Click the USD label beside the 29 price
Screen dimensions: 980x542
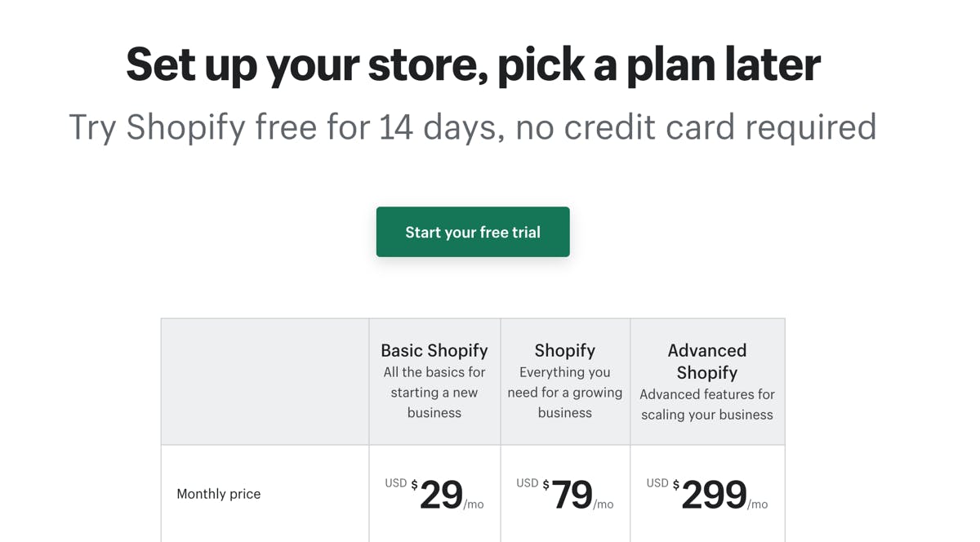[396, 483]
